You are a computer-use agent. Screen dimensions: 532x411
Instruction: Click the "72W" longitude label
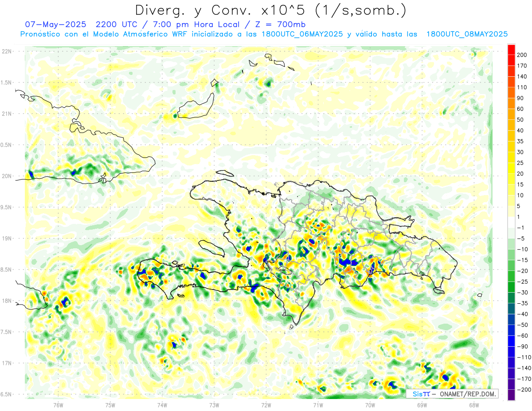(x=266, y=405)
